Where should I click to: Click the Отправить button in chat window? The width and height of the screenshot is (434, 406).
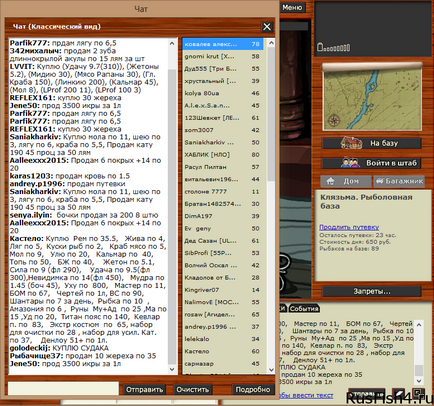(x=144, y=389)
